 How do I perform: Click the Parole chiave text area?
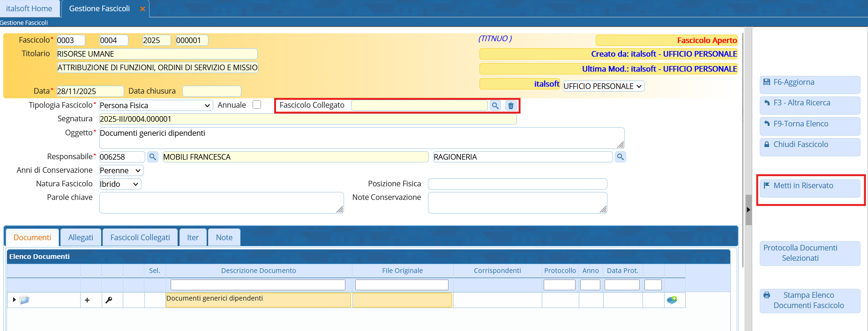tap(221, 203)
